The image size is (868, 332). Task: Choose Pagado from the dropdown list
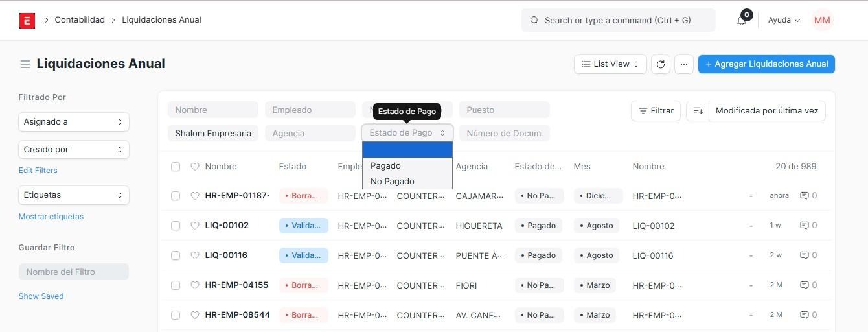pyautogui.click(x=386, y=166)
